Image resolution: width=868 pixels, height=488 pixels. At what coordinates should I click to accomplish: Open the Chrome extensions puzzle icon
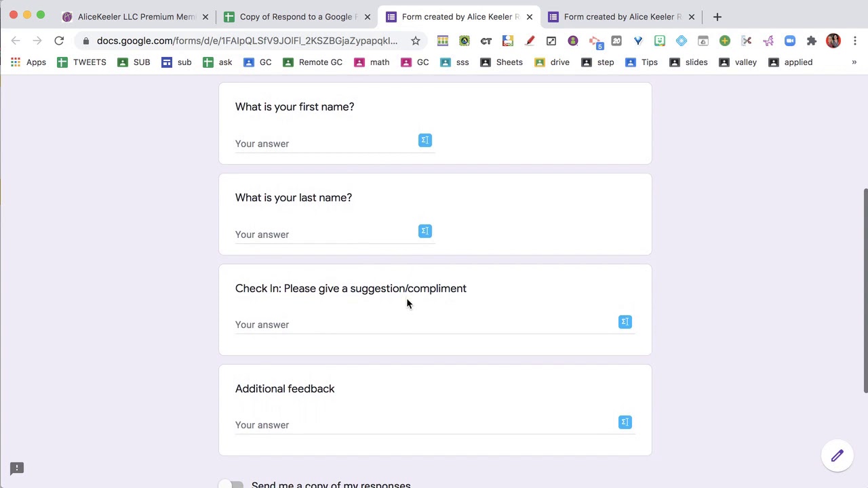[812, 41]
